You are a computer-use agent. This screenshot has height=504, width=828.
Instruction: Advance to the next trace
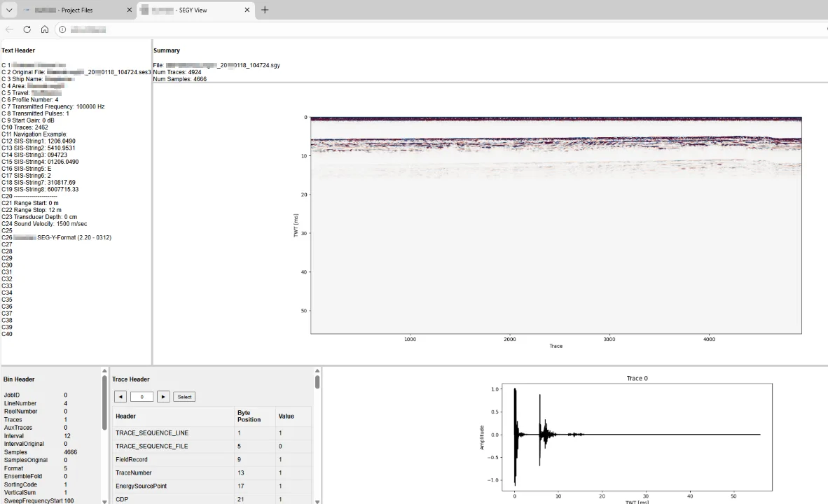point(163,396)
